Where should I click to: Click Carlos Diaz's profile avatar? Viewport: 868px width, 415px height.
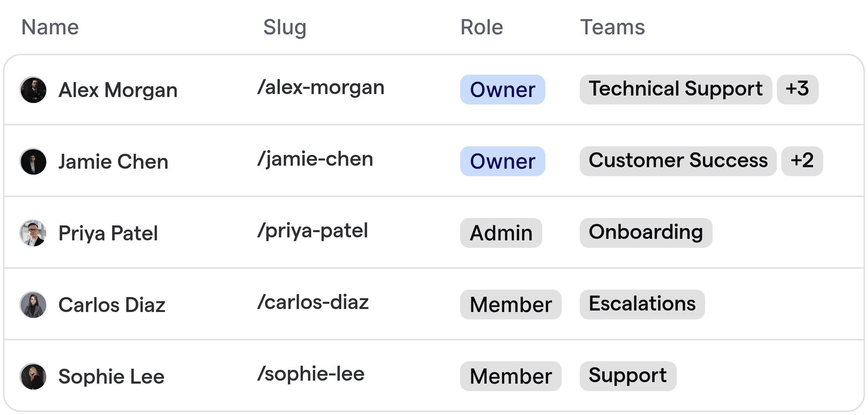click(33, 305)
